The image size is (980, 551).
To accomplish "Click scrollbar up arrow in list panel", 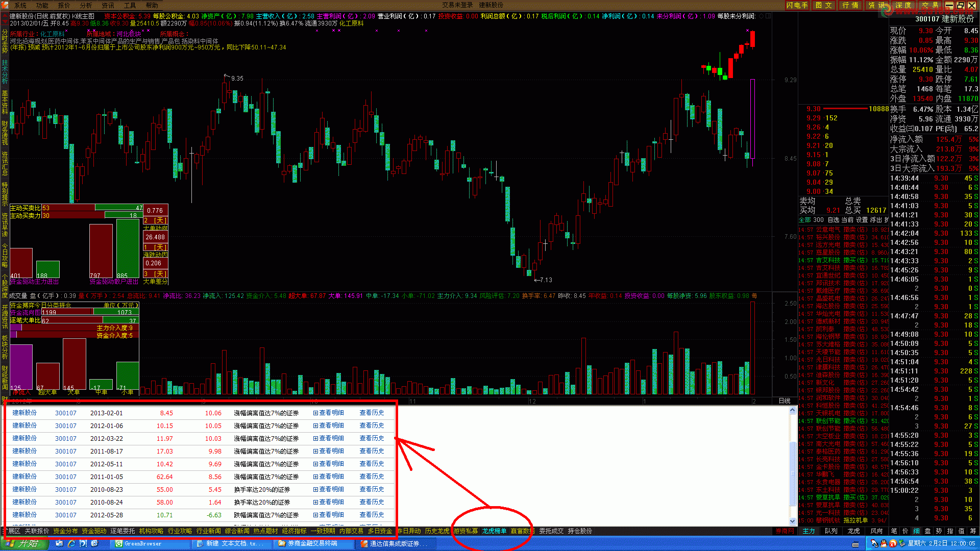I will 793,410.
